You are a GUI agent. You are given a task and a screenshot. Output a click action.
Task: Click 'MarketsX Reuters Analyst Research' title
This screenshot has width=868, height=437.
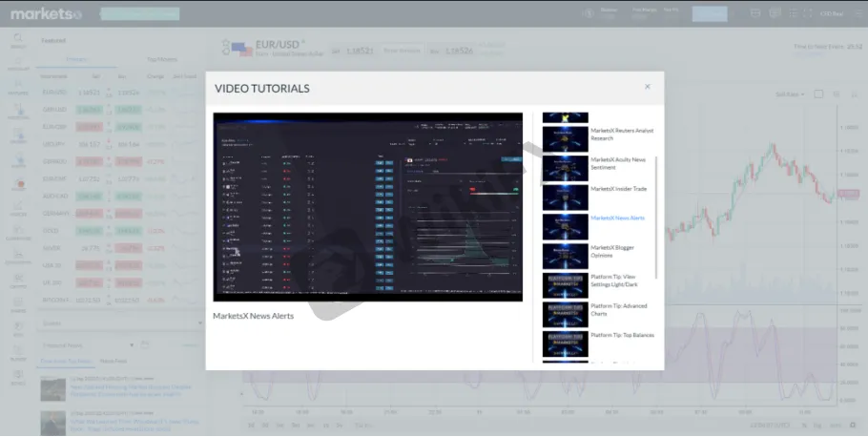[622, 134]
